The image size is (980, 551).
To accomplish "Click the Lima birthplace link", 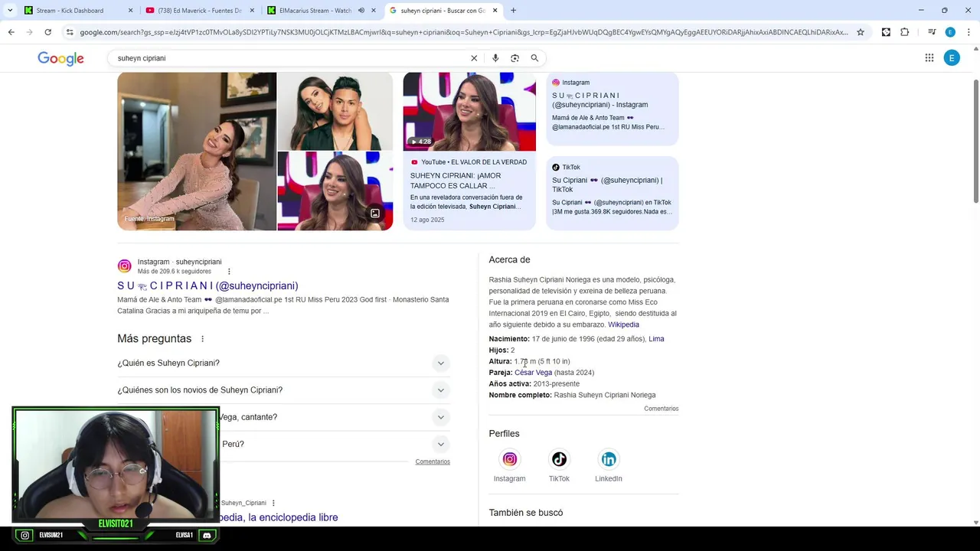I will (656, 339).
